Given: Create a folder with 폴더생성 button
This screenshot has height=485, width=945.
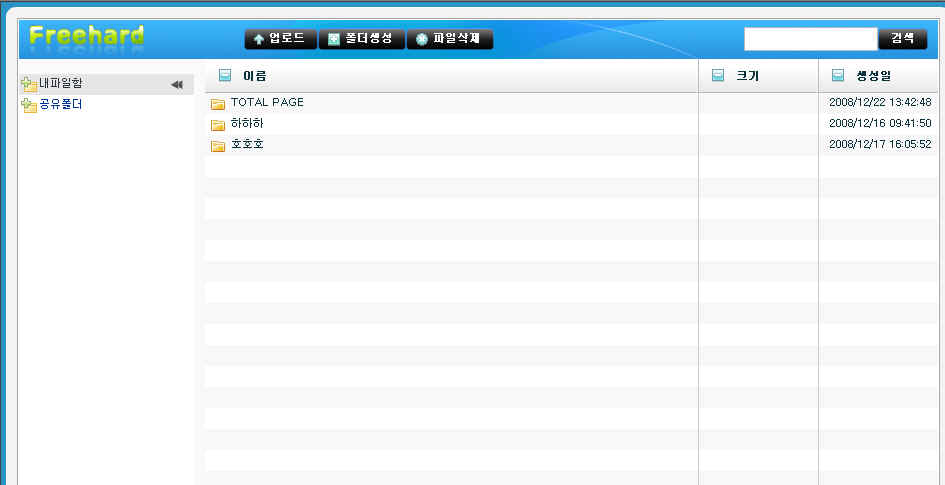Looking at the screenshot, I should 362,39.
